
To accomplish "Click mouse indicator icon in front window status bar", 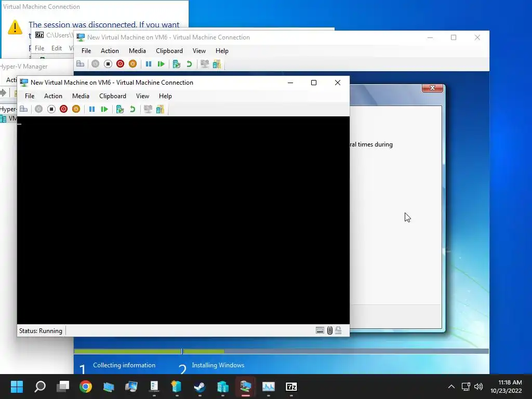I will point(329,330).
